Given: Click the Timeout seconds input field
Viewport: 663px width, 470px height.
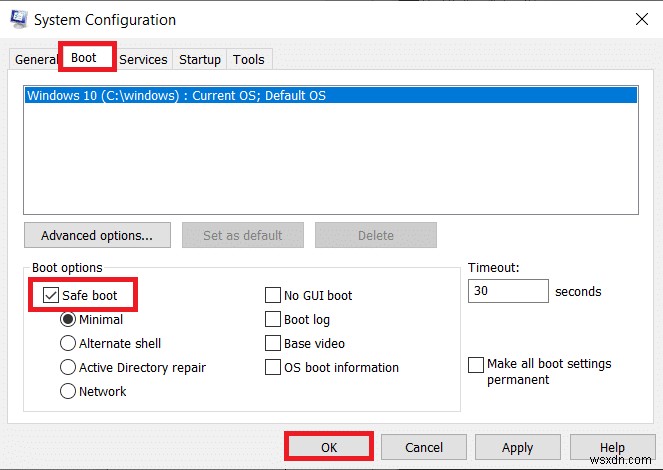Looking at the screenshot, I should click(508, 292).
